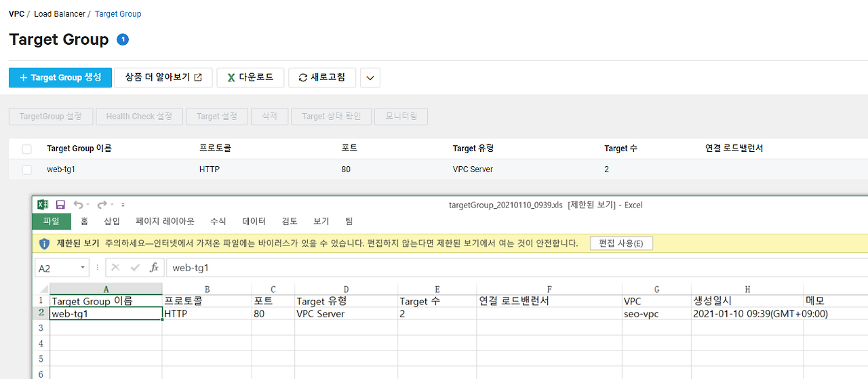Select cell G2 containing seo-vpc
Image resolution: width=868 pixels, height=379 pixels.
(656, 314)
